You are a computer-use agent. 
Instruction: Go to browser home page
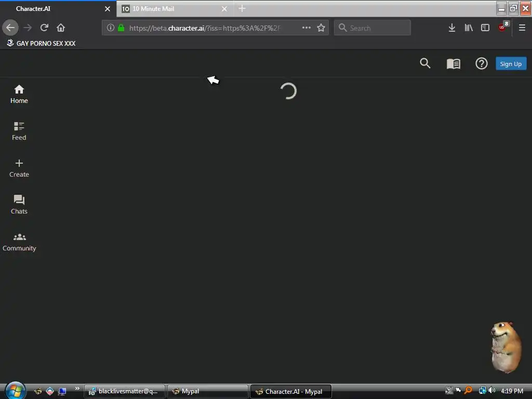coord(61,28)
